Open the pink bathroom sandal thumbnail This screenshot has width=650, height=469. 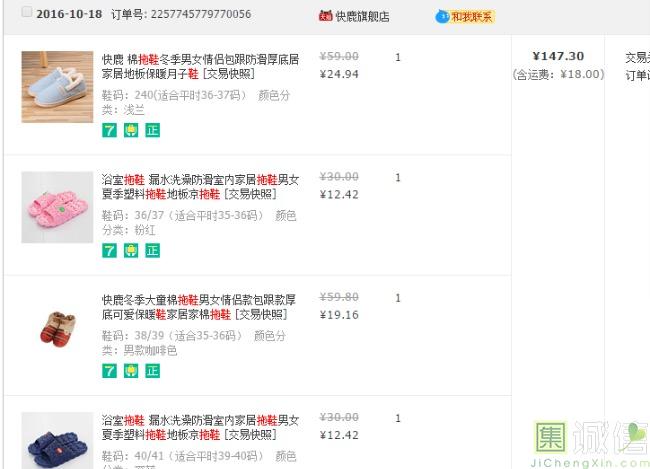[x=57, y=206]
